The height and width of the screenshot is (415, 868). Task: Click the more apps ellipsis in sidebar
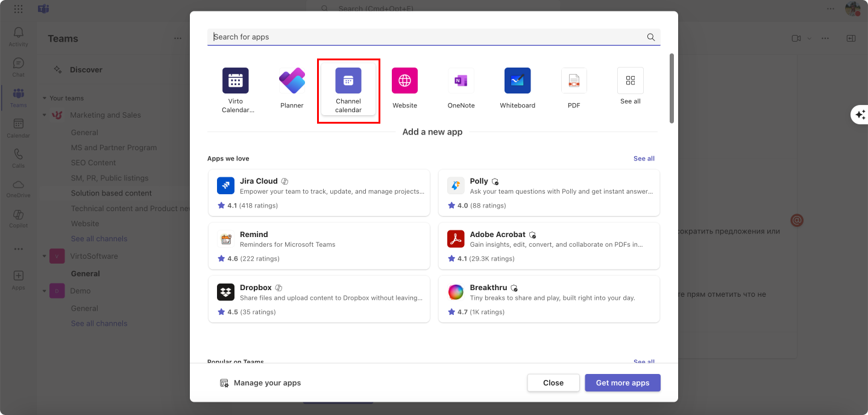coord(18,249)
